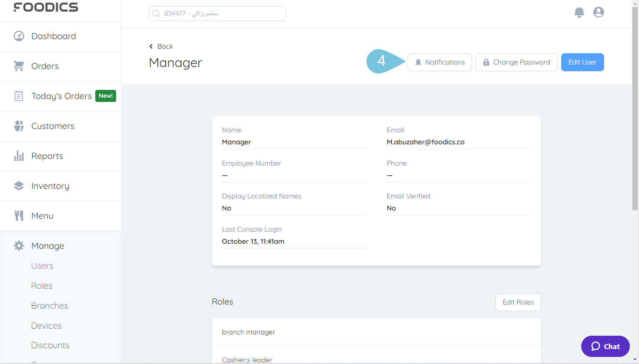Open the Chat support widget
This screenshot has height=364, width=639.
tap(605, 346)
